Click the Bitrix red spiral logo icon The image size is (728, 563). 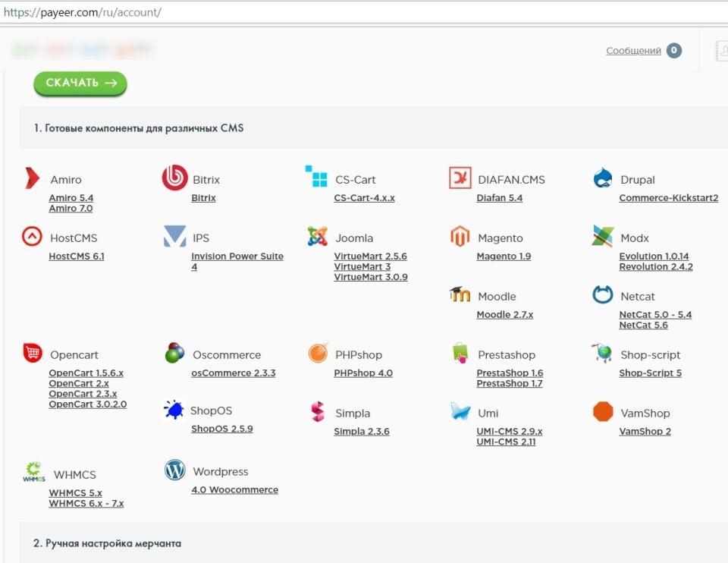tap(174, 178)
